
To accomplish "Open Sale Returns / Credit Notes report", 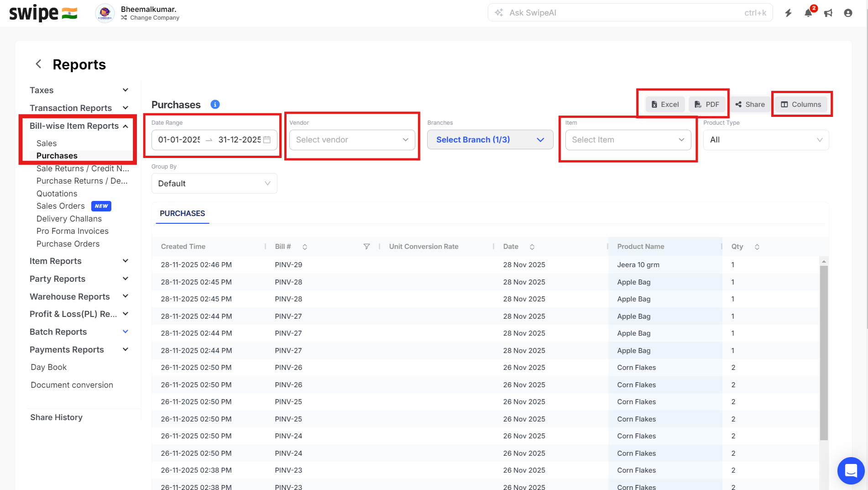I will pos(83,169).
